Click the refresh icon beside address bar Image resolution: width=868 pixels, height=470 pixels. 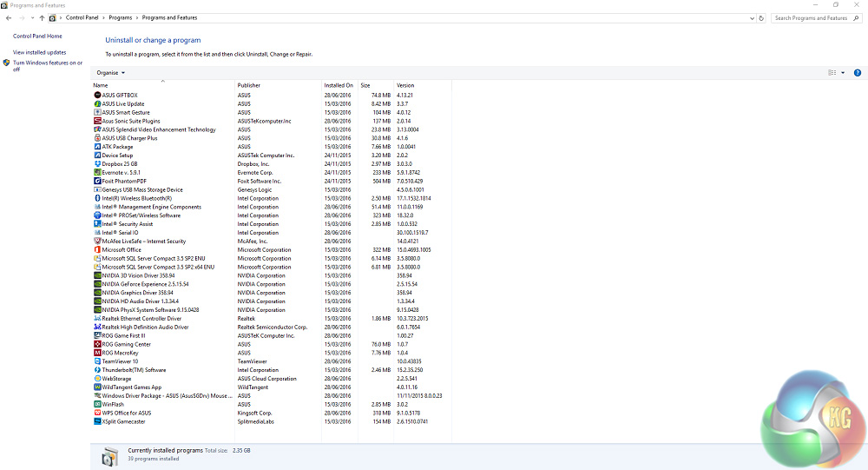pos(761,17)
